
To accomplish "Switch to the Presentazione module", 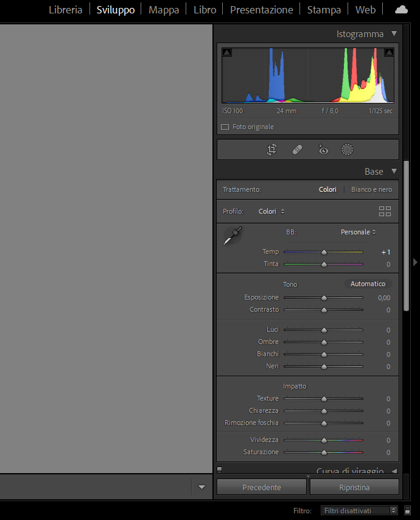I will coord(262,10).
